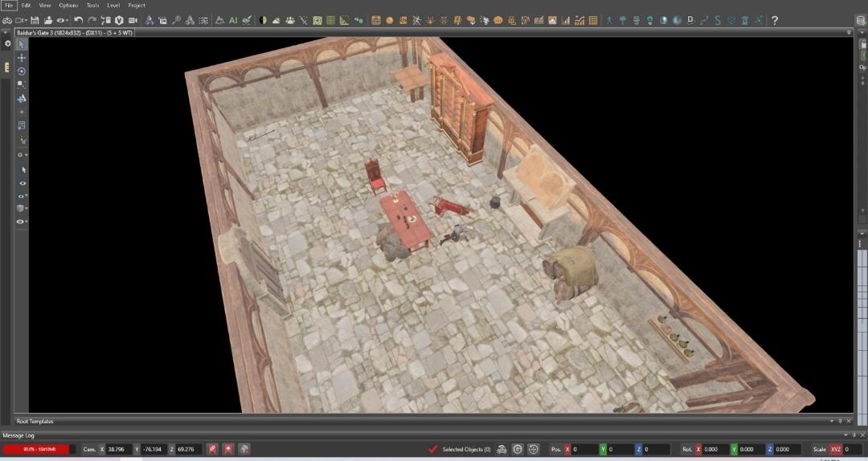
Task: Click the camera X coordinate field
Action: point(119,449)
